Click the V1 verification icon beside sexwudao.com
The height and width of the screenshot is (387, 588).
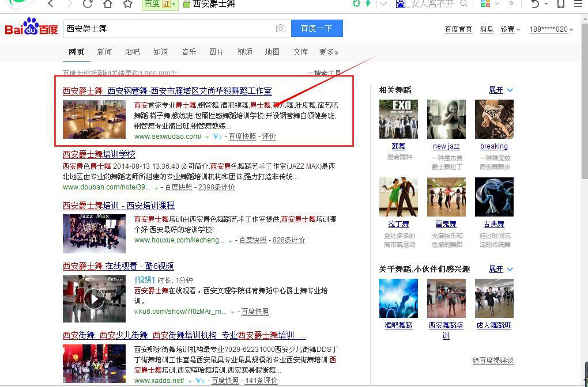point(217,136)
